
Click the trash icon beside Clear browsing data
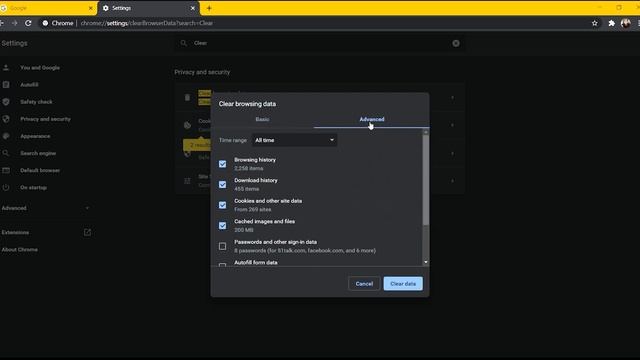pyautogui.click(x=187, y=98)
